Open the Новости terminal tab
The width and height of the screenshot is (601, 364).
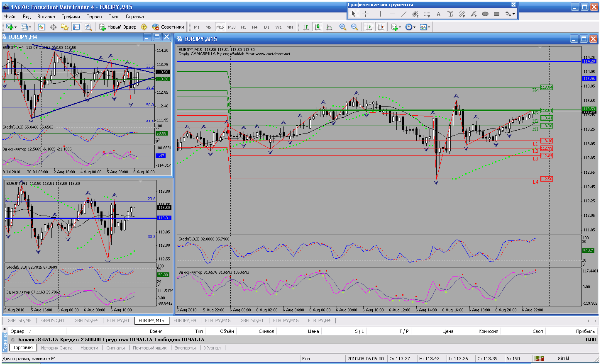click(x=89, y=348)
